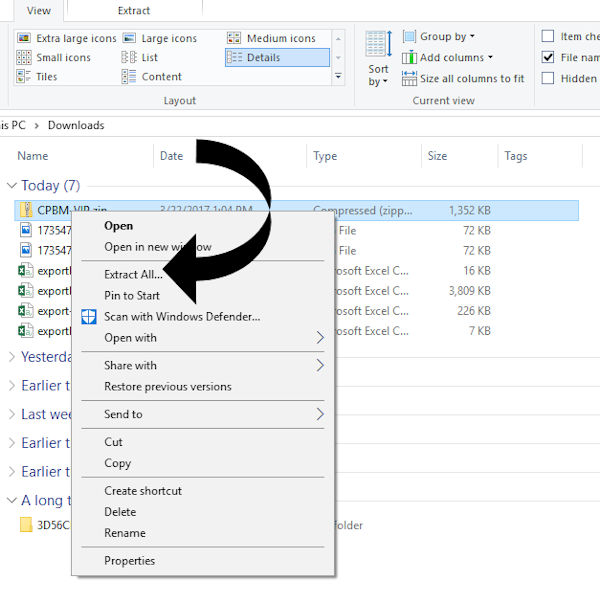
Task: Expand the Share with submenu
Action: pyautogui.click(x=203, y=365)
